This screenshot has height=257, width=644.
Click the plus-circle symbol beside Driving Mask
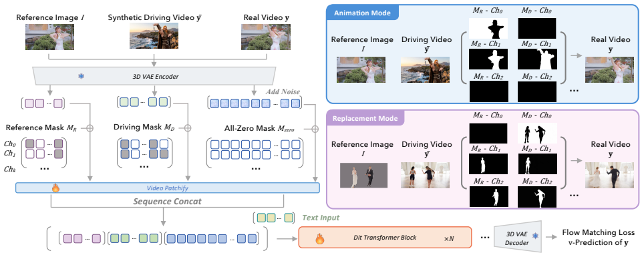(x=188, y=128)
